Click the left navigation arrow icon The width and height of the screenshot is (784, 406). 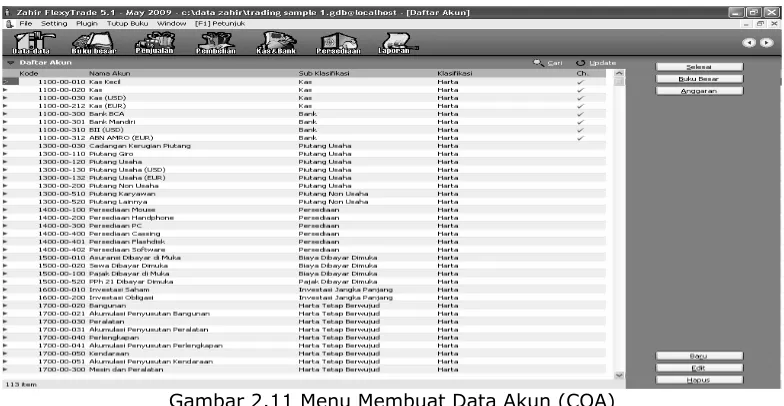click(748, 43)
